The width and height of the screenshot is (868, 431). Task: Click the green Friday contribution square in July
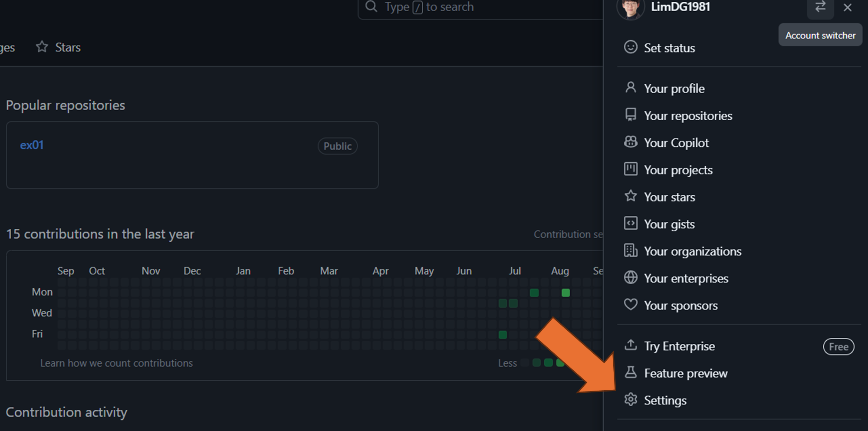pyautogui.click(x=503, y=335)
